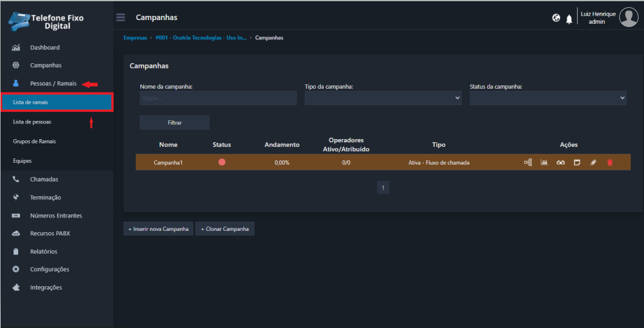Image resolution: width=644 pixels, height=328 pixels.
Task: Open the notifications bell icon
Action: 569,19
